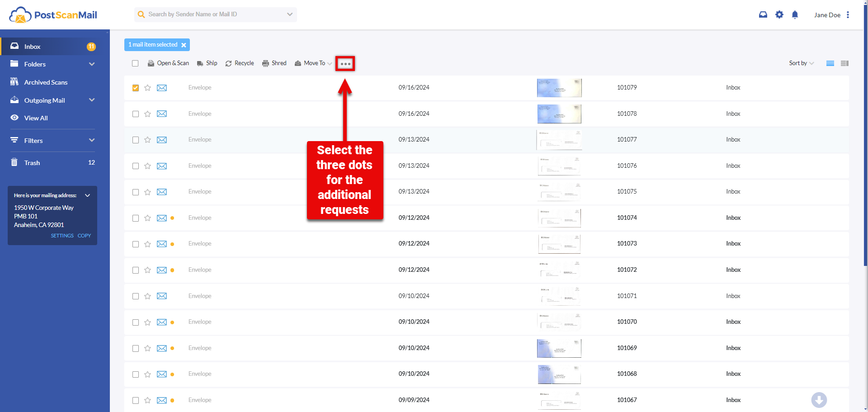Click Ship toolbar action
This screenshot has width=868, height=412.
207,63
